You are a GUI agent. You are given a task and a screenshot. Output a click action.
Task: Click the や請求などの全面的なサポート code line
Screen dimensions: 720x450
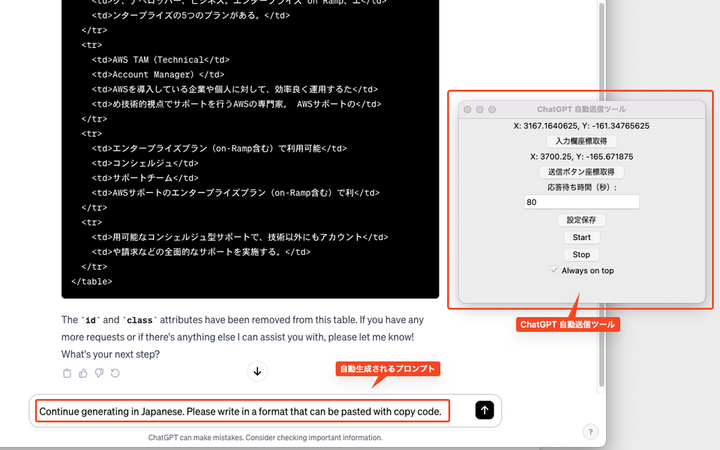[201, 252]
